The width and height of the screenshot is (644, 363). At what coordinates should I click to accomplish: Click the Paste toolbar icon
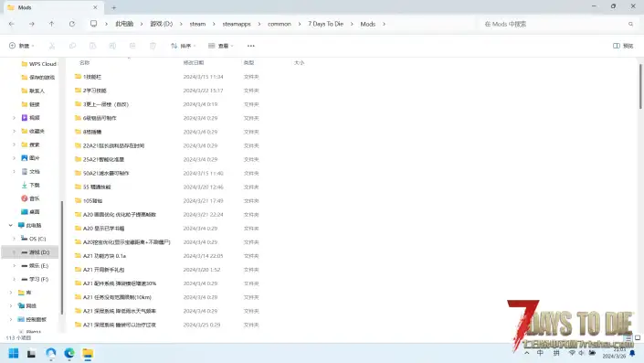coord(92,46)
